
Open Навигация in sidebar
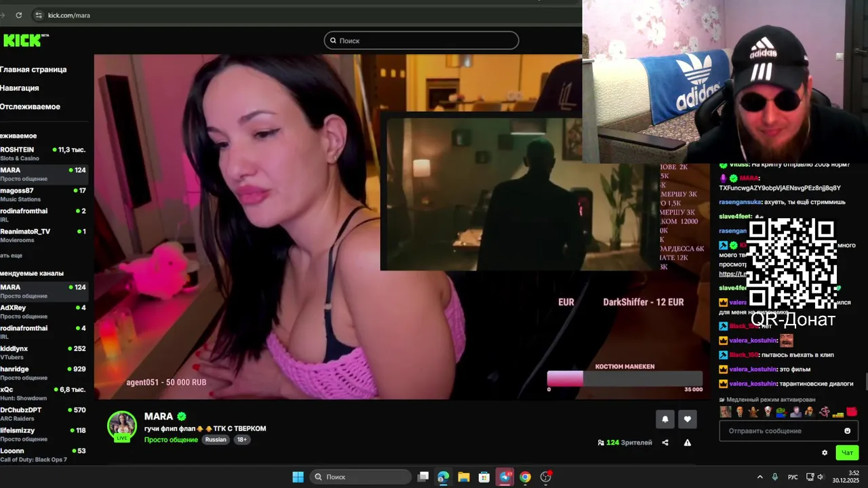point(20,88)
